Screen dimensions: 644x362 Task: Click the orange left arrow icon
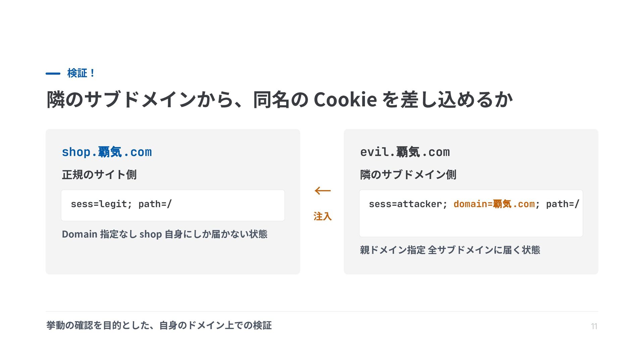[323, 191]
